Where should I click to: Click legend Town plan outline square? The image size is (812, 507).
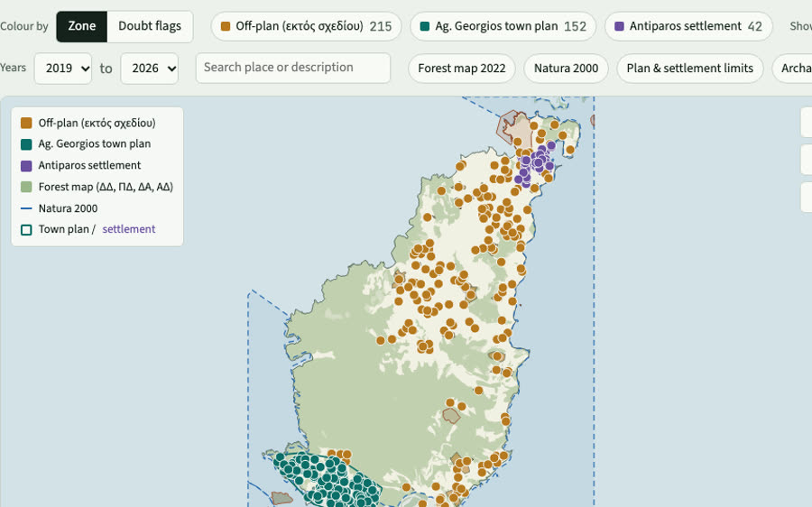pos(26,230)
